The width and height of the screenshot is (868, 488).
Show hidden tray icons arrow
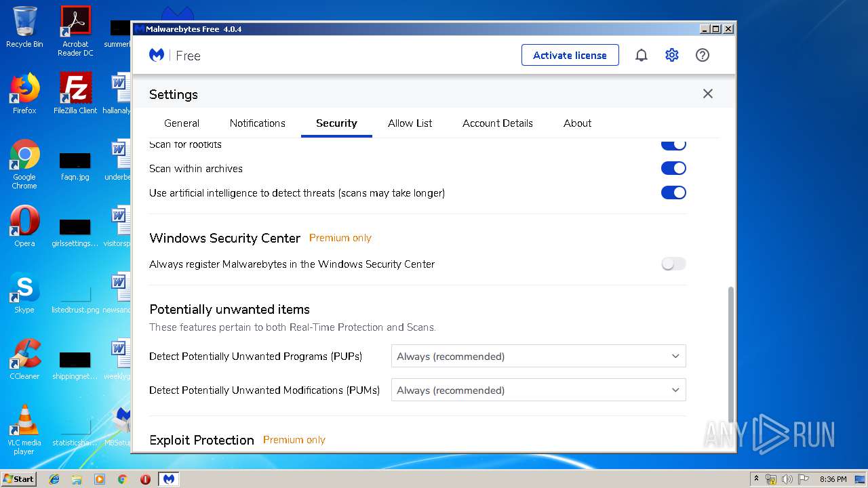(x=756, y=479)
